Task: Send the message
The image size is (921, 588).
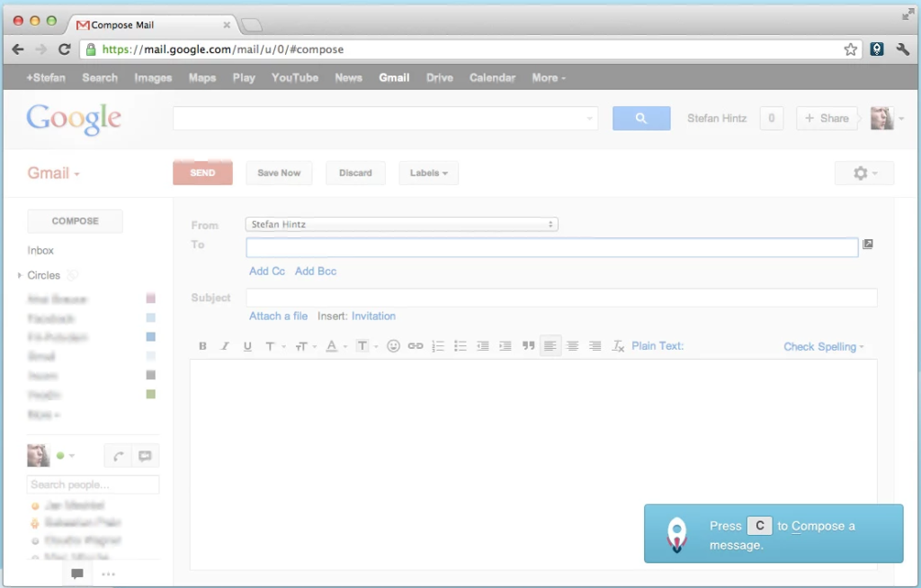Action: 202,173
